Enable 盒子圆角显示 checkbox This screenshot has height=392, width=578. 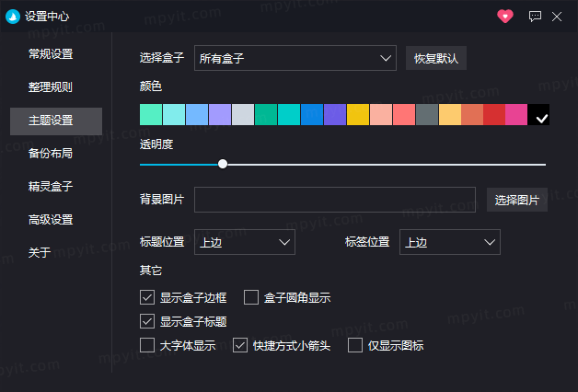pyautogui.click(x=251, y=297)
